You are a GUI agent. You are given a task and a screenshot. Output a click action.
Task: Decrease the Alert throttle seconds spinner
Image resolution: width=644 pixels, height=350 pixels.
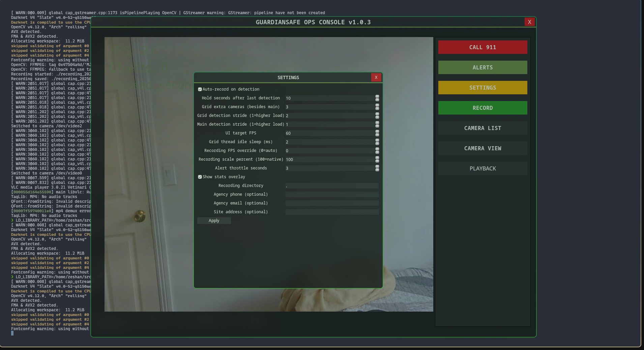click(377, 170)
